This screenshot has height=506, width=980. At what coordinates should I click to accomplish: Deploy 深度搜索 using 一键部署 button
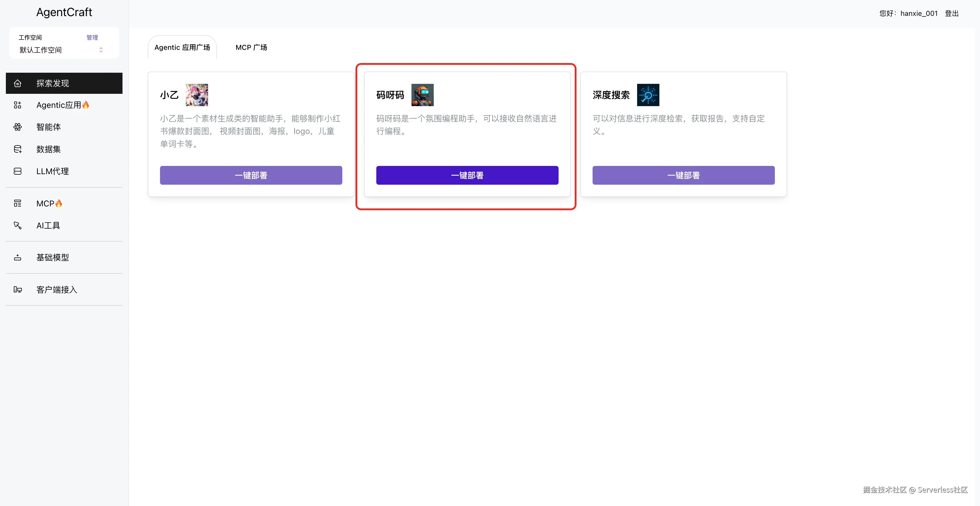click(x=683, y=175)
